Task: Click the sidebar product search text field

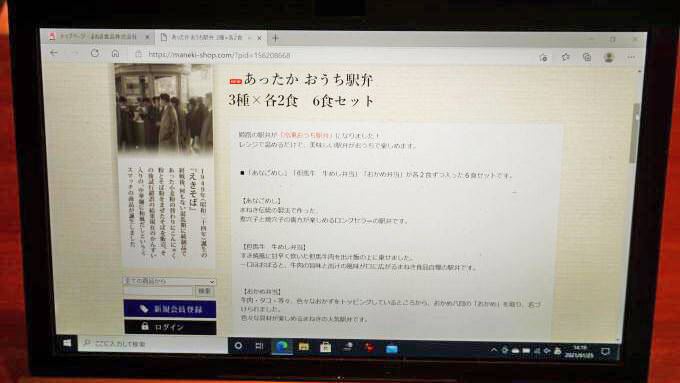Action: pos(158,291)
